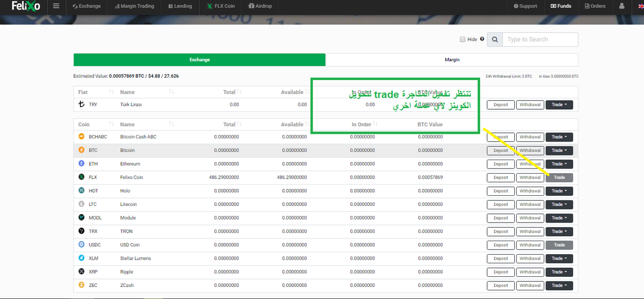The width and height of the screenshot is (644, 299).
Task: Focus the Type to Search field
Action: (540, 40)
